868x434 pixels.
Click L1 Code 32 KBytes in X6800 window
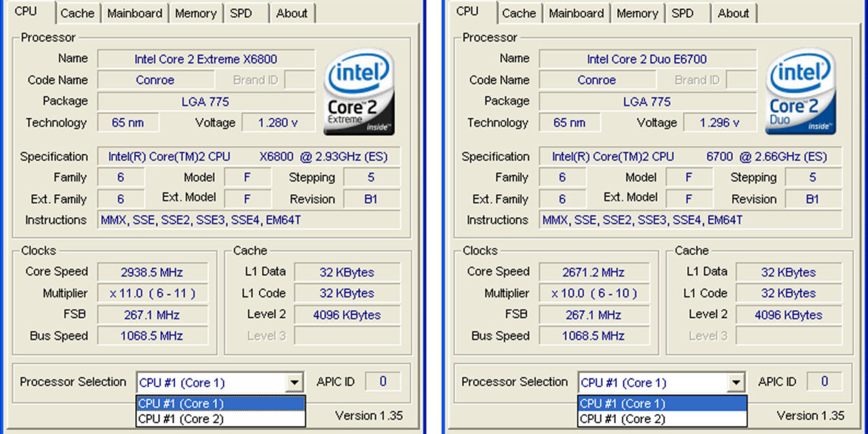(x=347, y=294)
